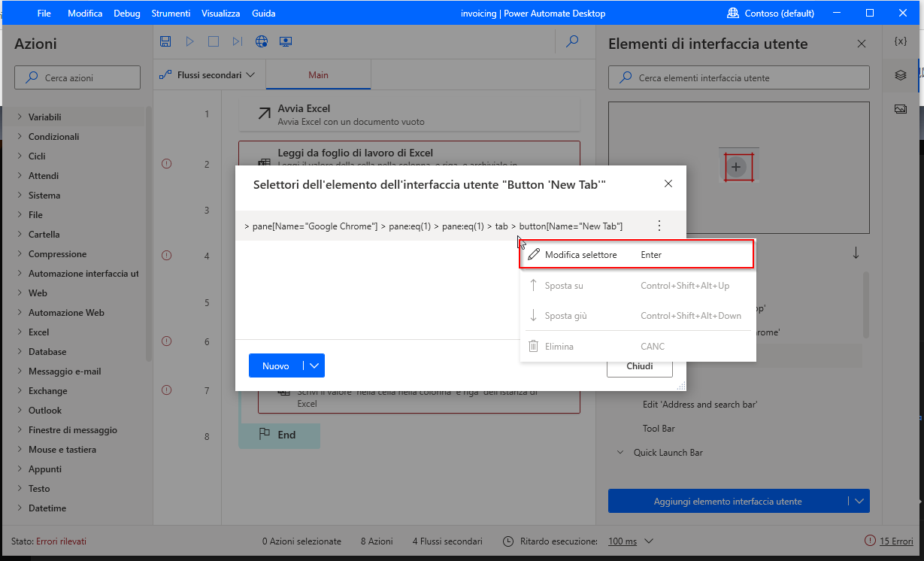Open the Nuovo button dropdown arrow
The height and width of the screenshot is (561, 924).
click(x=314, y=366)
